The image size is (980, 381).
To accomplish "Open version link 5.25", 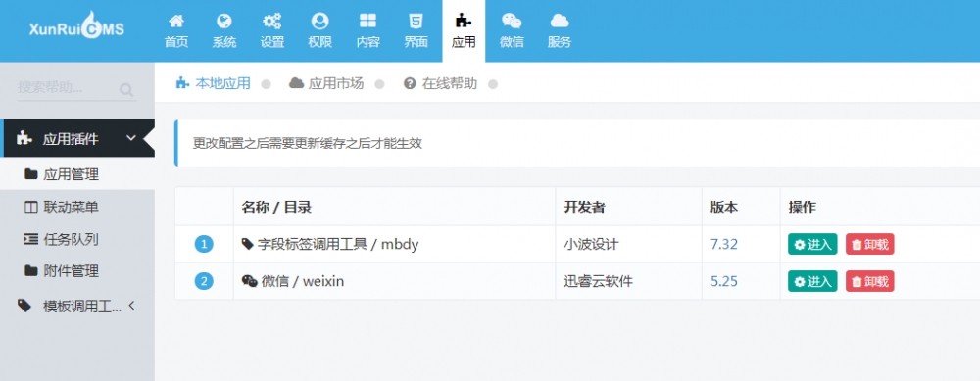I will point(724,282).
